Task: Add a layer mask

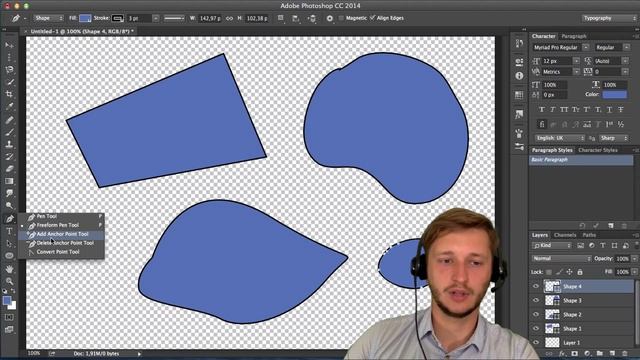Action: tap(575, 353)
